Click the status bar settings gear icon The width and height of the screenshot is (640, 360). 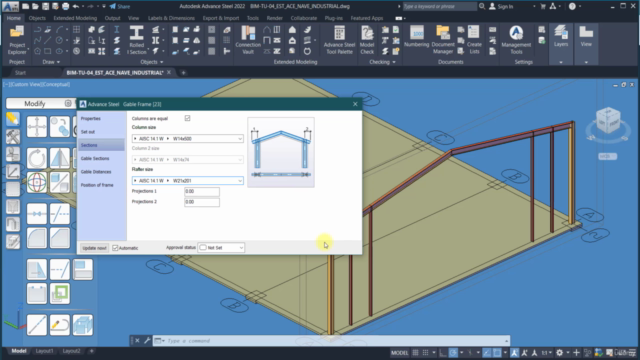click(559, 353)
